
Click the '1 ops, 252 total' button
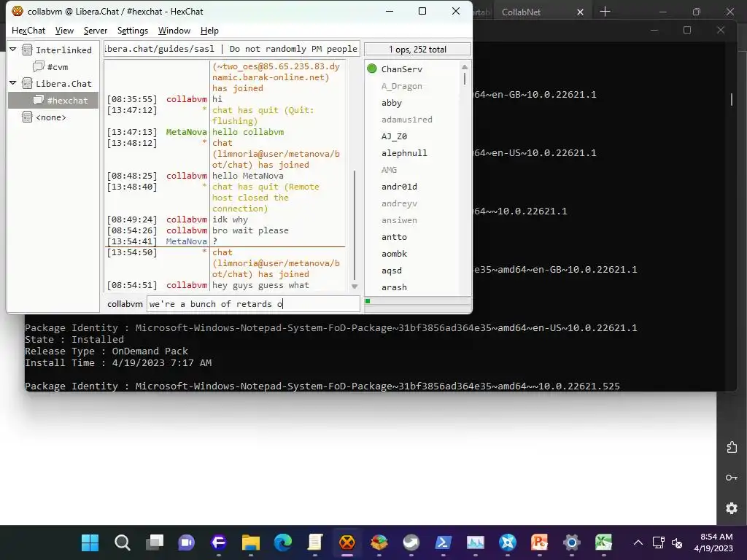(417, 49)
